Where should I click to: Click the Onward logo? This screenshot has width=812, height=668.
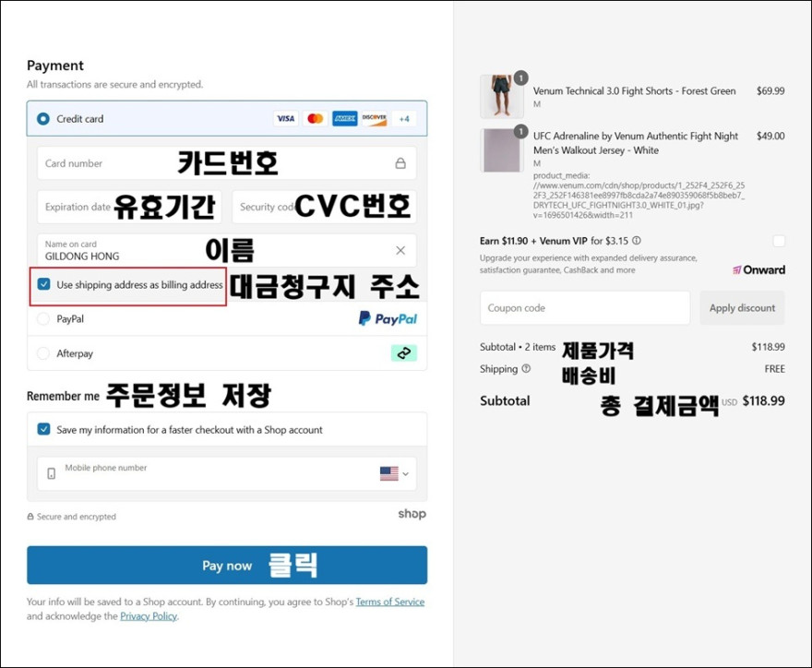click(x=758, y=269)
